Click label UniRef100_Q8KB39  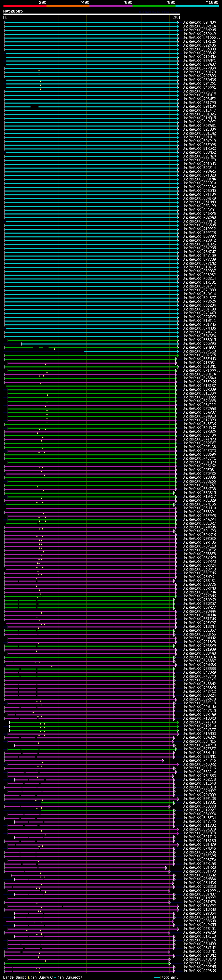pyautogui.click(x=199, y=390)
